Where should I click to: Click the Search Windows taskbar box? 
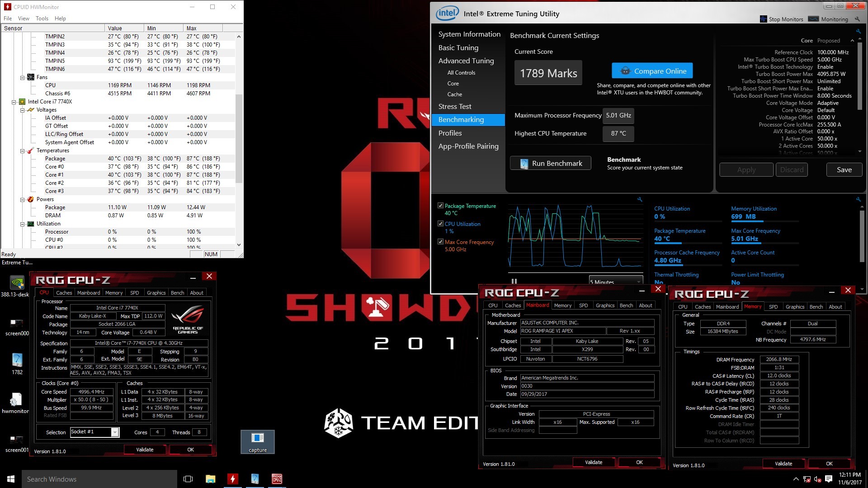[x=99, y=479]
